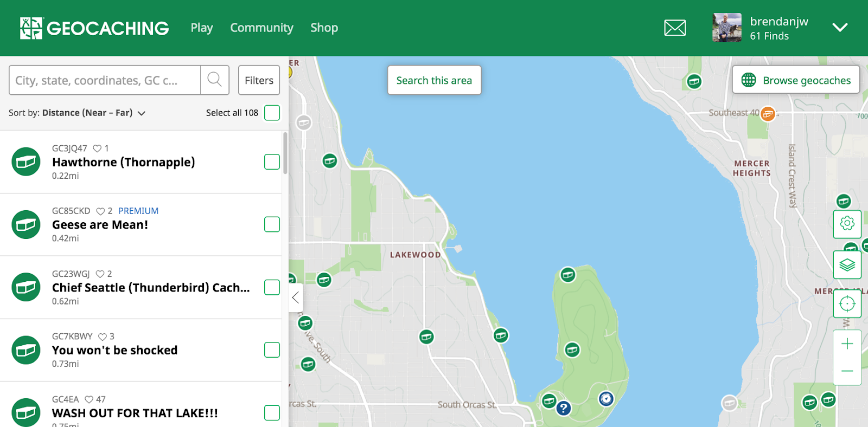Screen dimensions: 868x427
Task: Open Chief Seattle (Thunderbird) cache listing
Action: (x=151, y=288)
